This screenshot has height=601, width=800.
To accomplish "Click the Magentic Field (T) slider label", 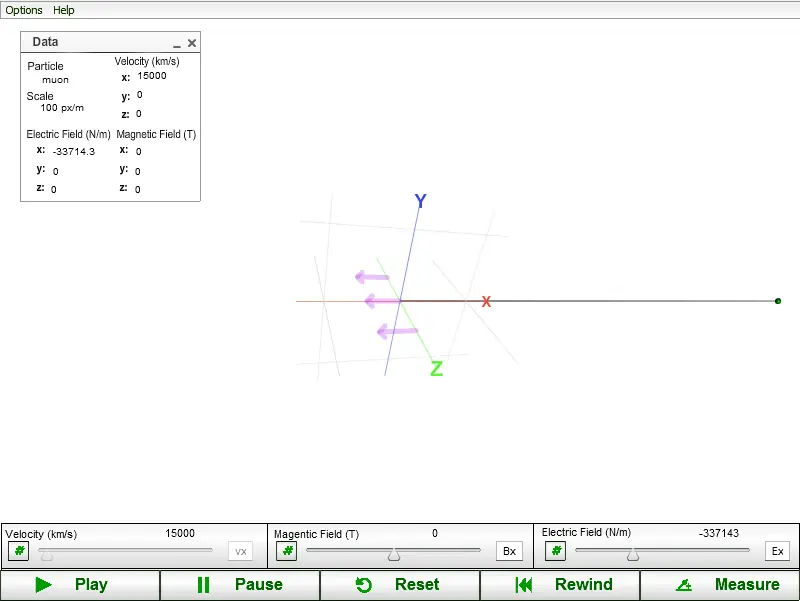I will tap(316, 534).
